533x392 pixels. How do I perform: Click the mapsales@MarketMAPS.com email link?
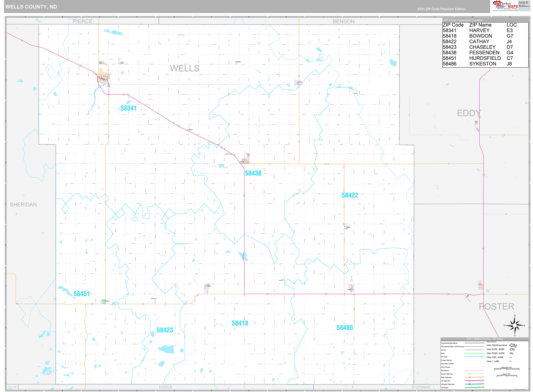pos(525,6)
